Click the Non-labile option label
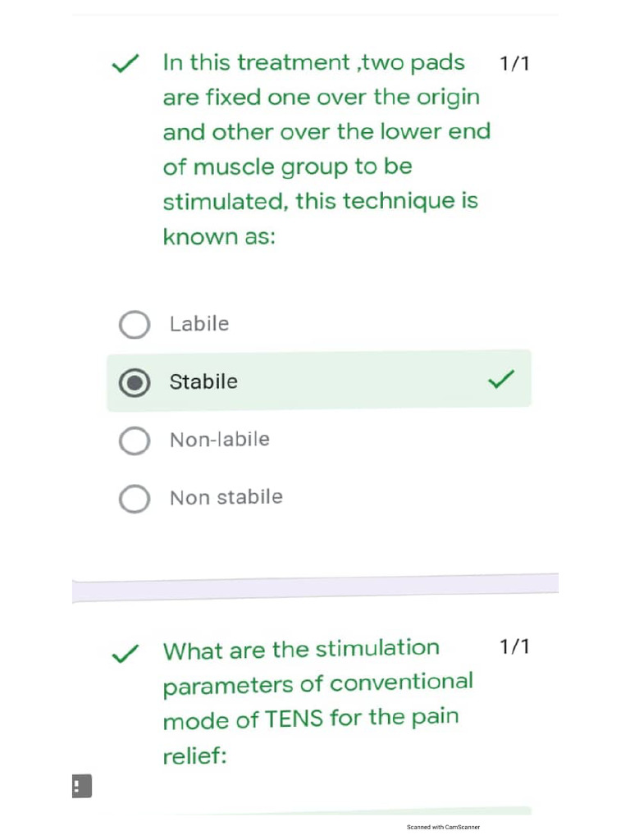 (219, 440)
